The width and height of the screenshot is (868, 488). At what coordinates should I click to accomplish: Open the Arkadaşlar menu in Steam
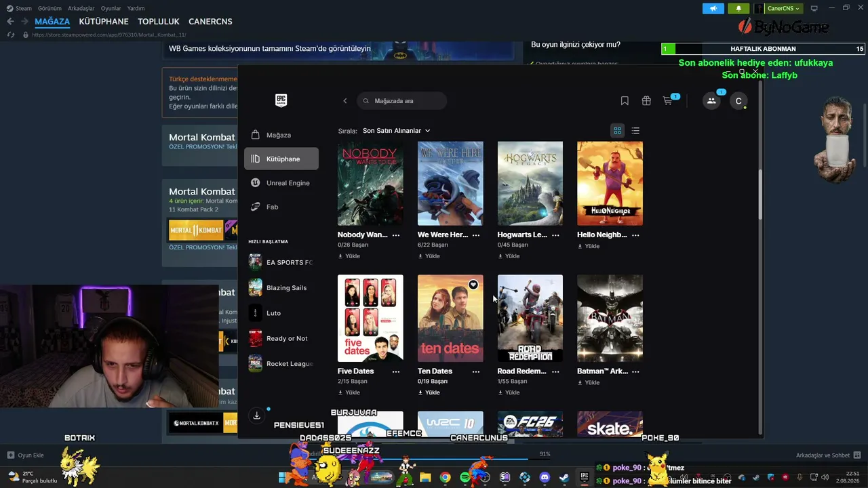81,8
